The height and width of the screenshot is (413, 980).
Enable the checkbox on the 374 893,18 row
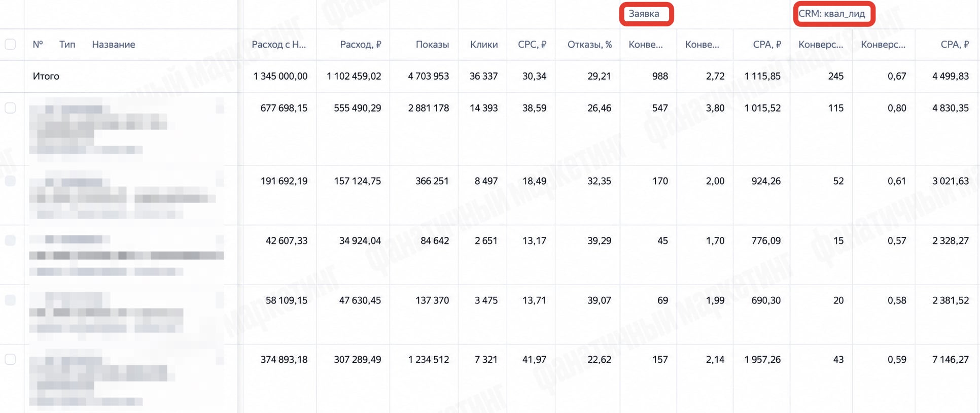[x=10, y=359]
